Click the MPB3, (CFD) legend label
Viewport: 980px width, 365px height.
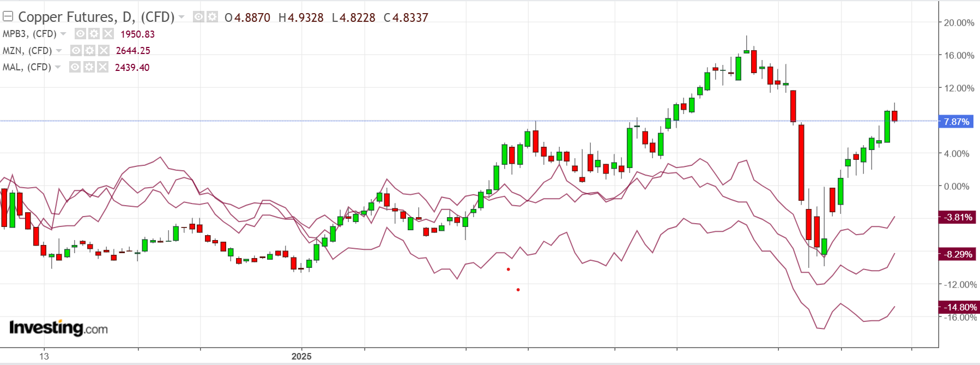(x=29, y=34)
